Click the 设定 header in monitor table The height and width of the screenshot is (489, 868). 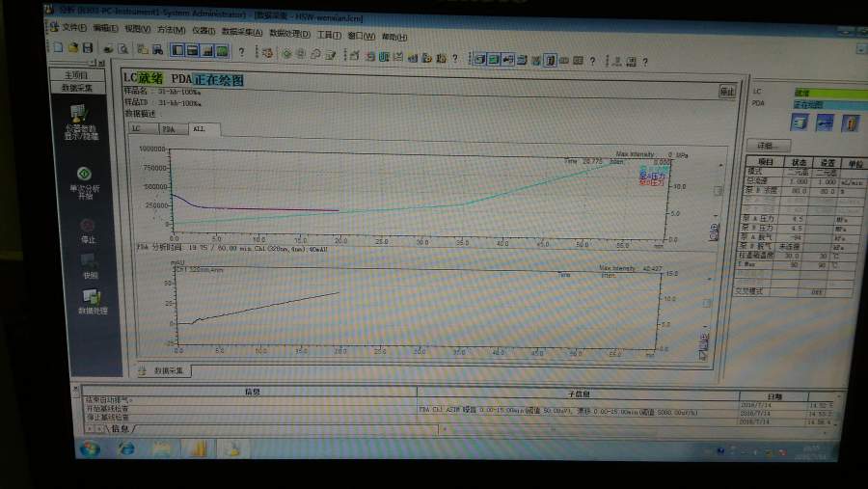(827, 163)
